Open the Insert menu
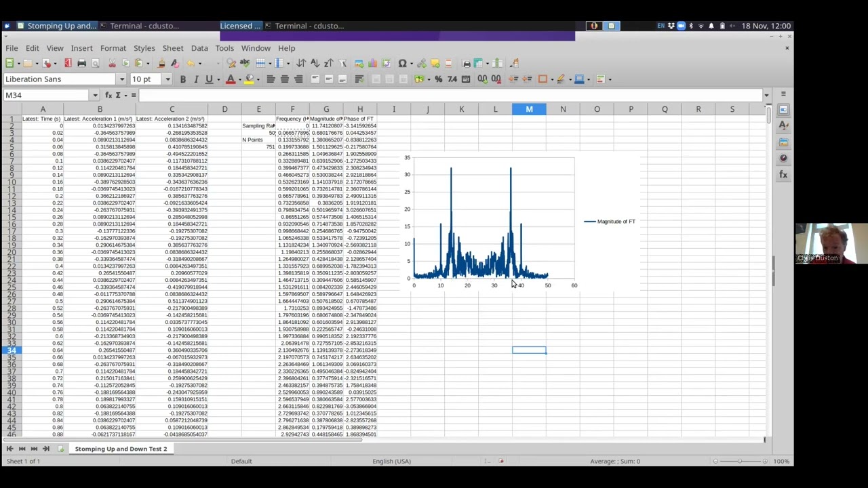 click(81, 48)
